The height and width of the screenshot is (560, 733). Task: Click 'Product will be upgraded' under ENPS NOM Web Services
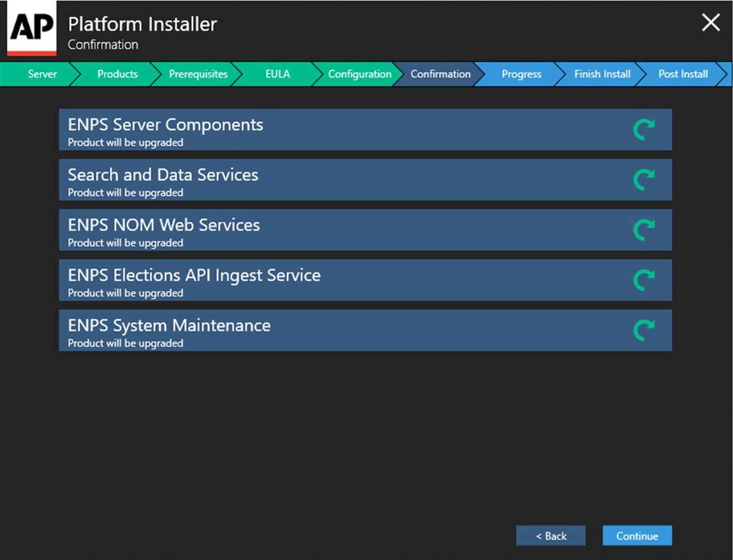(x=125, y=243)
